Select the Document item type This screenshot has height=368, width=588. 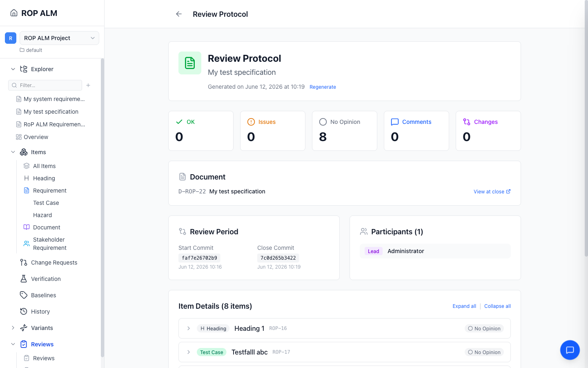[x=47, y=227]
